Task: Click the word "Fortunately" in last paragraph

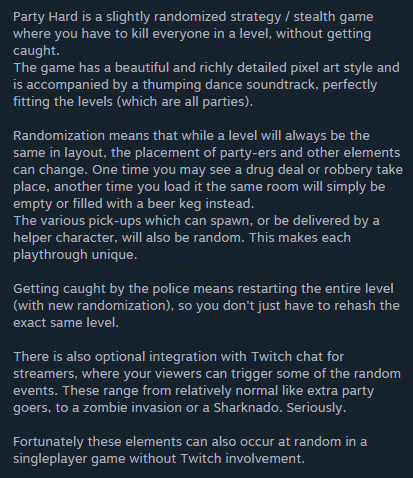Action: pos(48,442)
